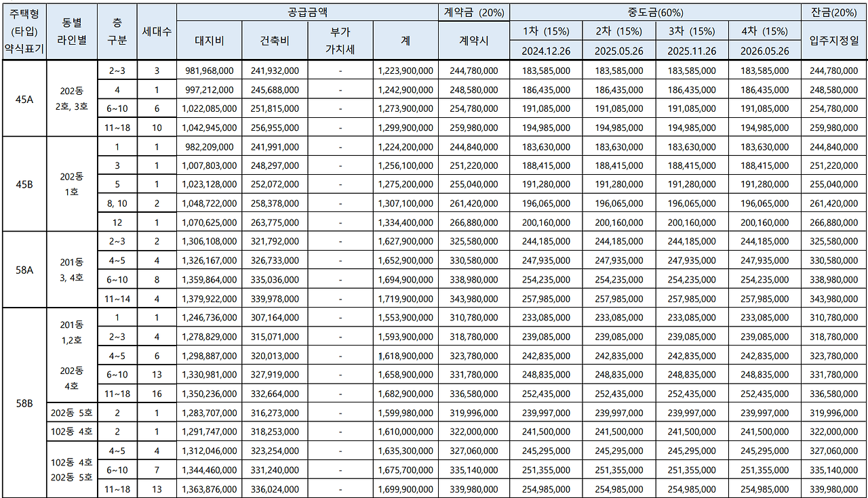The image size is (868, 498).
Task: Click the 중도금(60%) header
Action: (x=655, y=12)
